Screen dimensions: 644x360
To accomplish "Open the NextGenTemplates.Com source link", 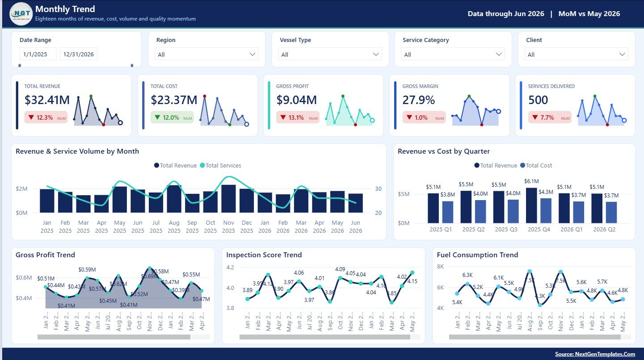I will point(595,354).
